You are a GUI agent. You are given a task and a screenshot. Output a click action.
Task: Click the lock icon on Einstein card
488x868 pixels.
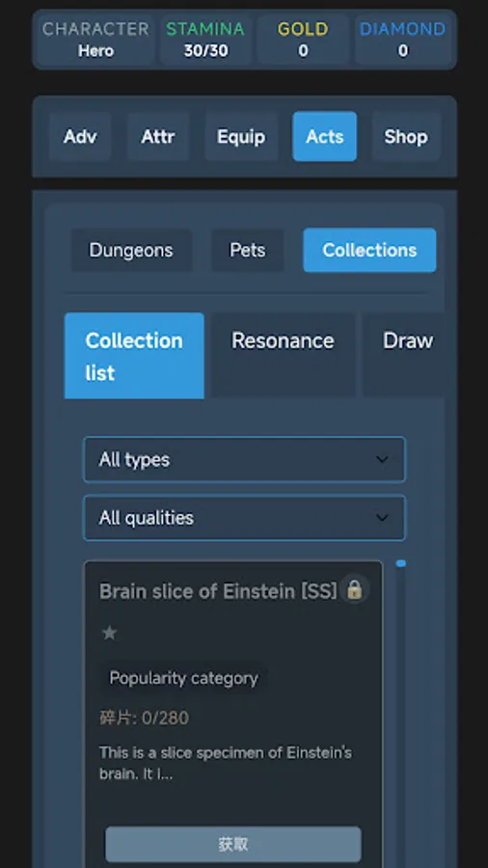(x=354, y=590)
